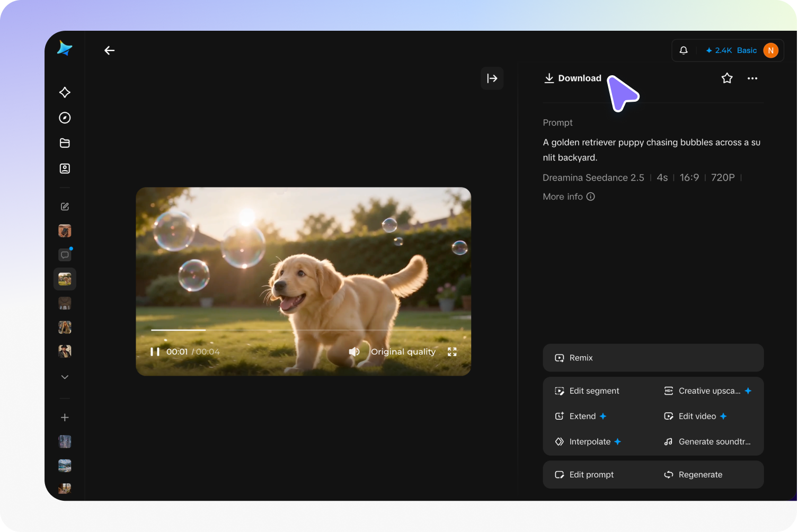Click the "16:9" aspect ratio label
Viewport: 798px width, 532px height.
(x=689, y=178)
